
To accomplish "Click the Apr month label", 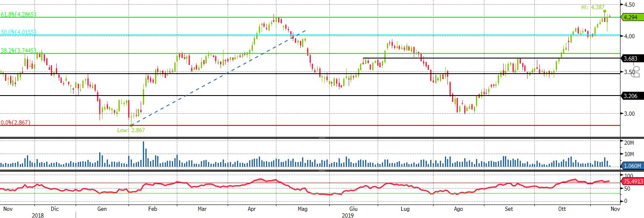I will click(252, 208).
